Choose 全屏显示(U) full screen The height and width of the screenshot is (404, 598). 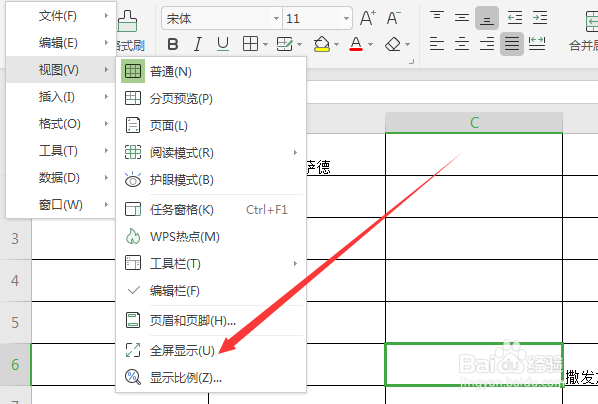coord(211,350)
